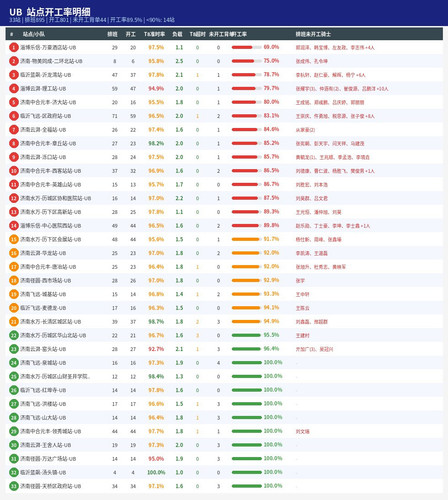Select the green rank 32 badge
448x500 pixels.
(14, 472)
